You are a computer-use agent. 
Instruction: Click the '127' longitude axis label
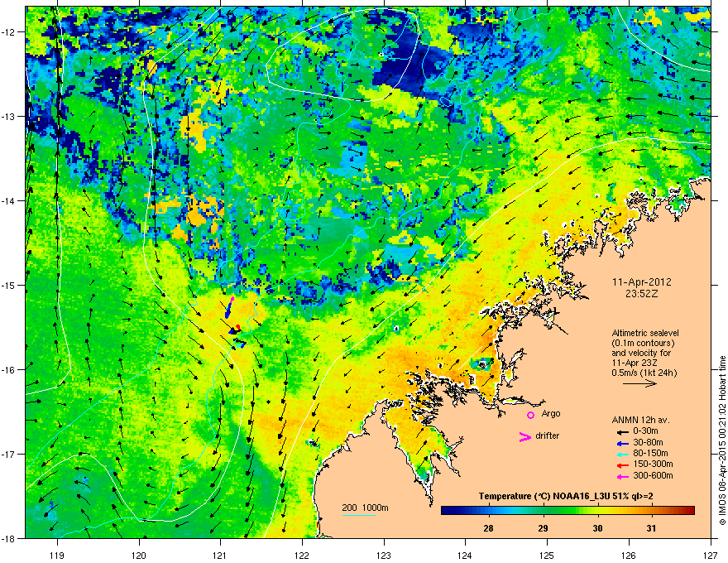711,555
